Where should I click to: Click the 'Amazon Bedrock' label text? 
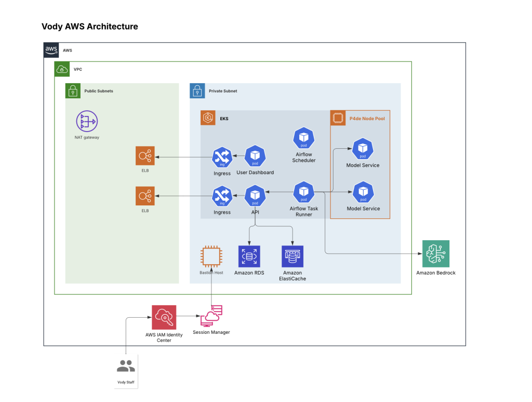(436, 273)
